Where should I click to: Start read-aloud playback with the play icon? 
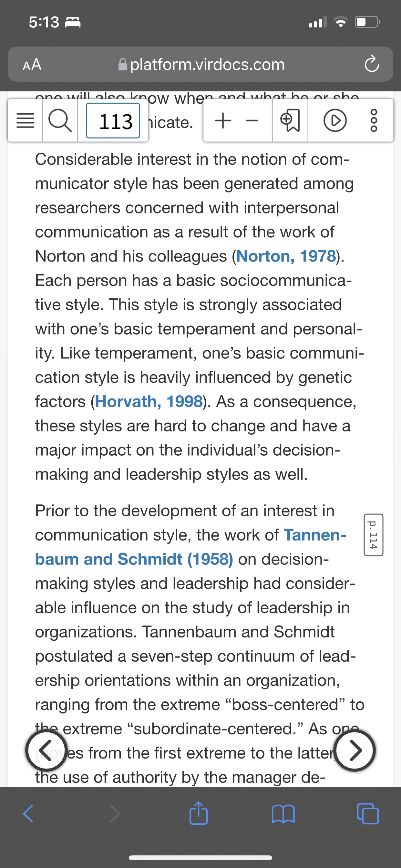(x=335, y=120)
